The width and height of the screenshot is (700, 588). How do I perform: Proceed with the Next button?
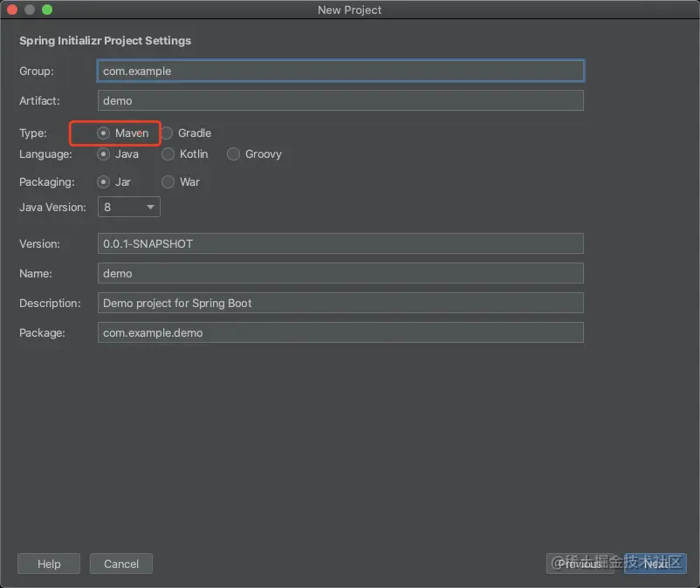[655, 564]
